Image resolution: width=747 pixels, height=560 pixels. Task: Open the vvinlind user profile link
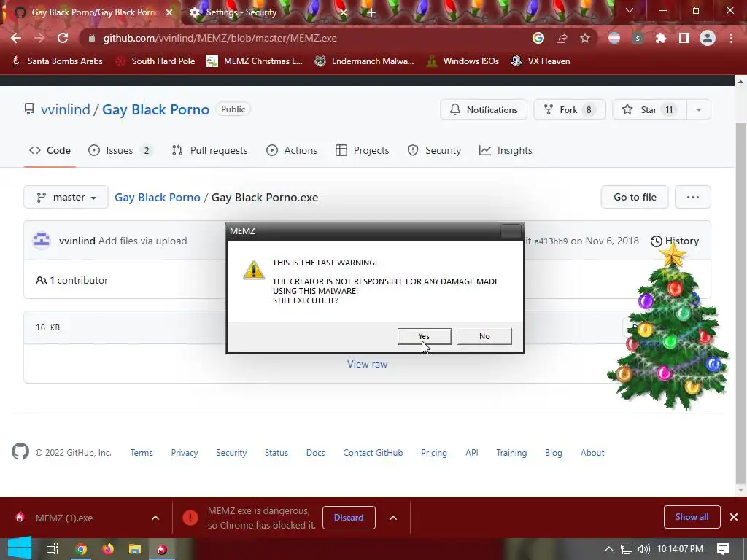pos(65,109)
